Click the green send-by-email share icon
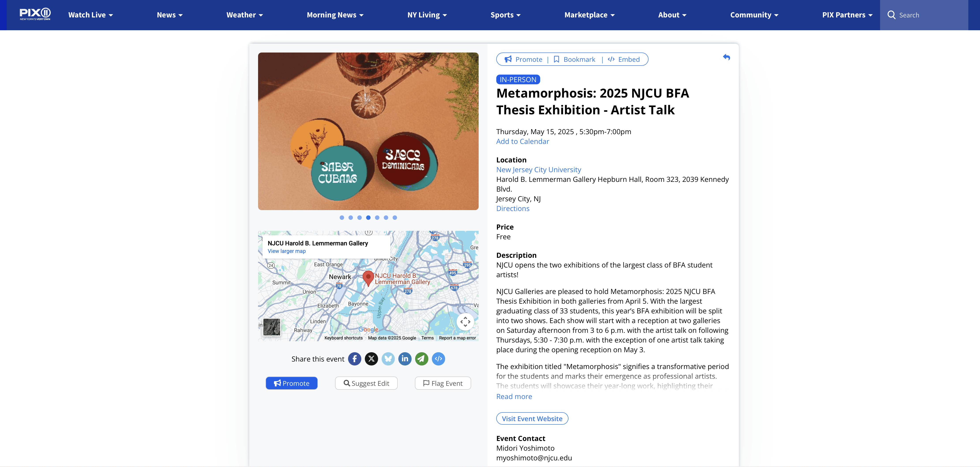Image resolution: width=980 pixels, height=467 pixels. point(422,359)
